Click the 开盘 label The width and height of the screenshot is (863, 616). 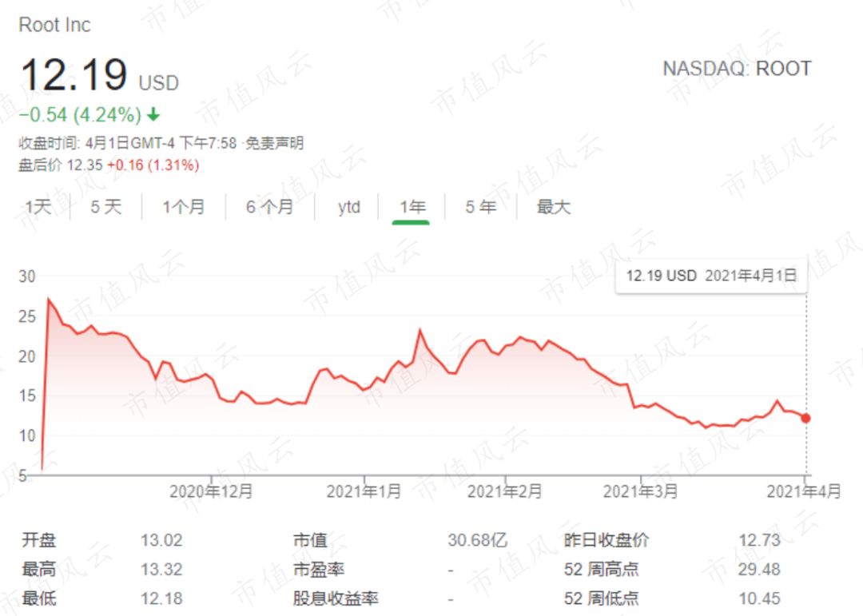click(x=39, y=540)
